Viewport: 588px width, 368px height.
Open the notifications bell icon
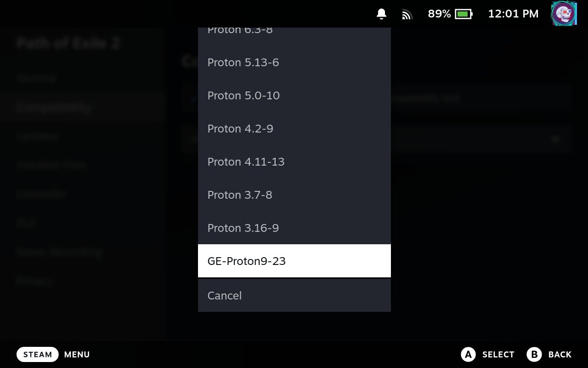tap(381, 14)
